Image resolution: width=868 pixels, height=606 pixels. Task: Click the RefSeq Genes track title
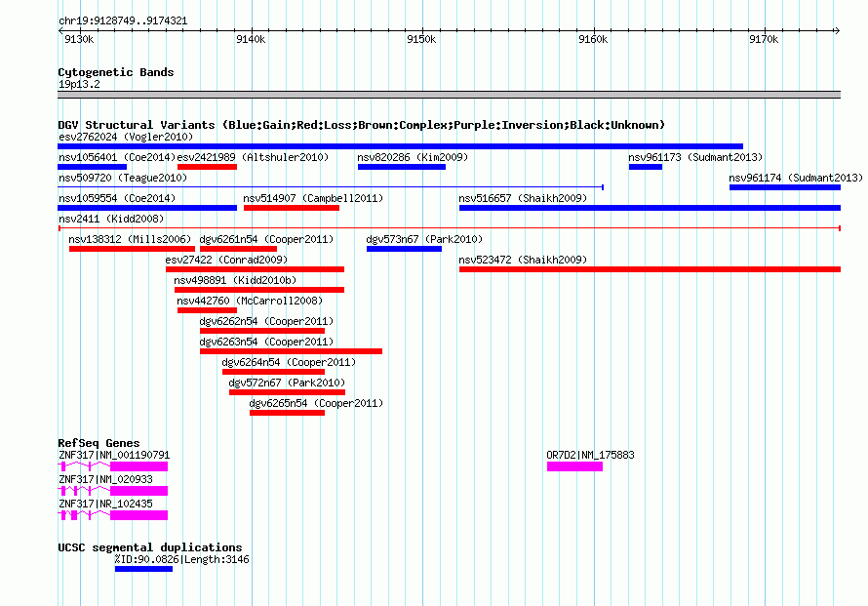(x=99, y=443)
